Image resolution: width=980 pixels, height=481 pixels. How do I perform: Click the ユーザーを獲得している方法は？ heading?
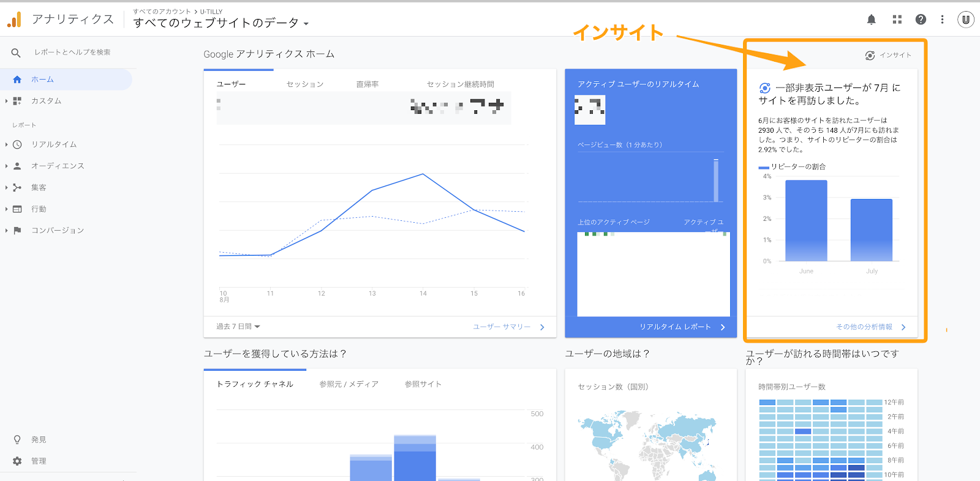pyautogui.click(x=275, y=354)
